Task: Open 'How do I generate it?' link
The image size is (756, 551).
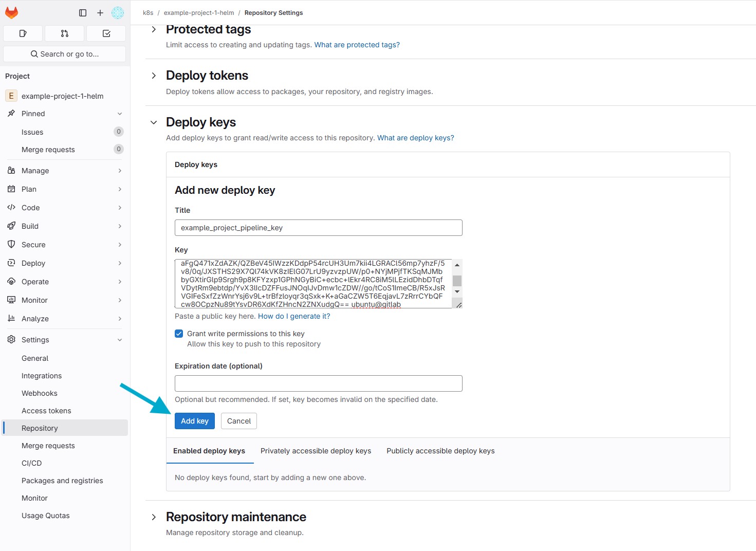Action: 294,316
